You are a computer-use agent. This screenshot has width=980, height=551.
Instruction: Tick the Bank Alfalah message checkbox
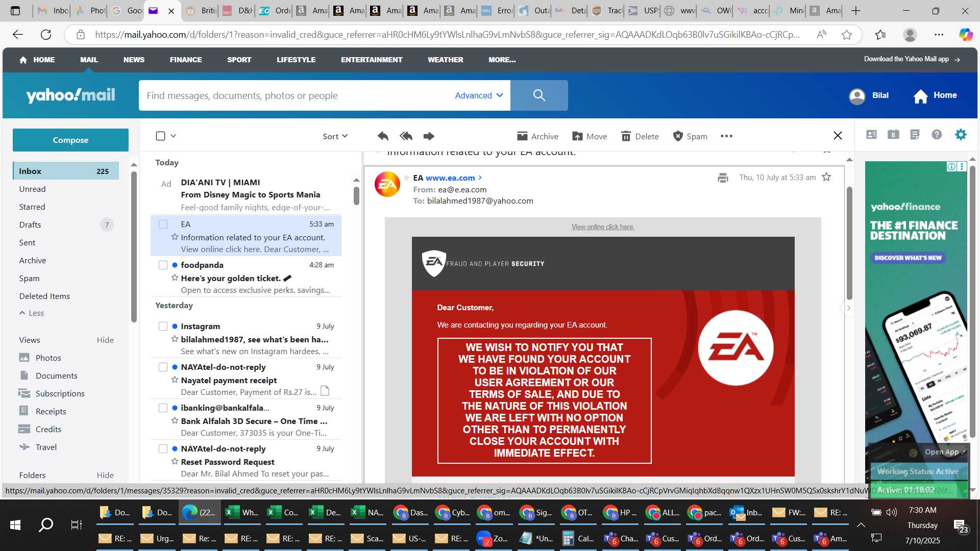pyautogui.click(x=163, y=408)
